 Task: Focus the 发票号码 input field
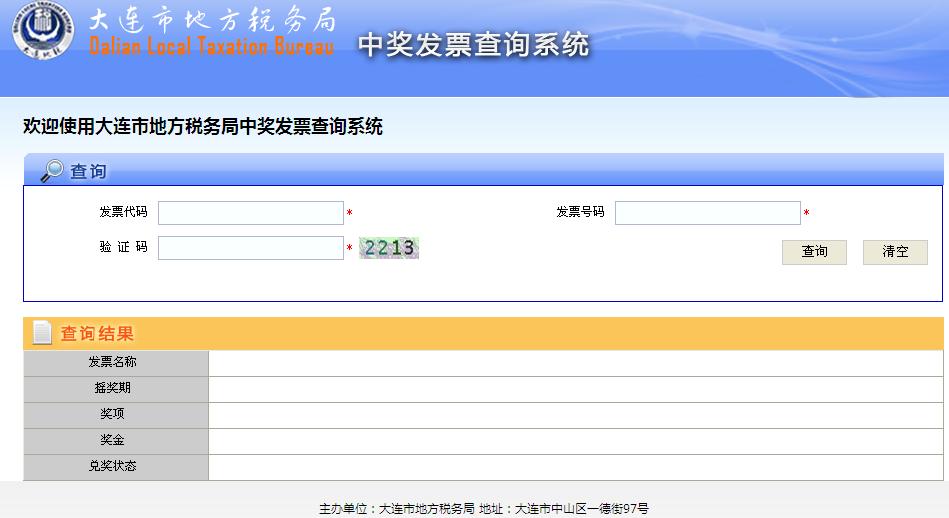click(x=707, y=213)
